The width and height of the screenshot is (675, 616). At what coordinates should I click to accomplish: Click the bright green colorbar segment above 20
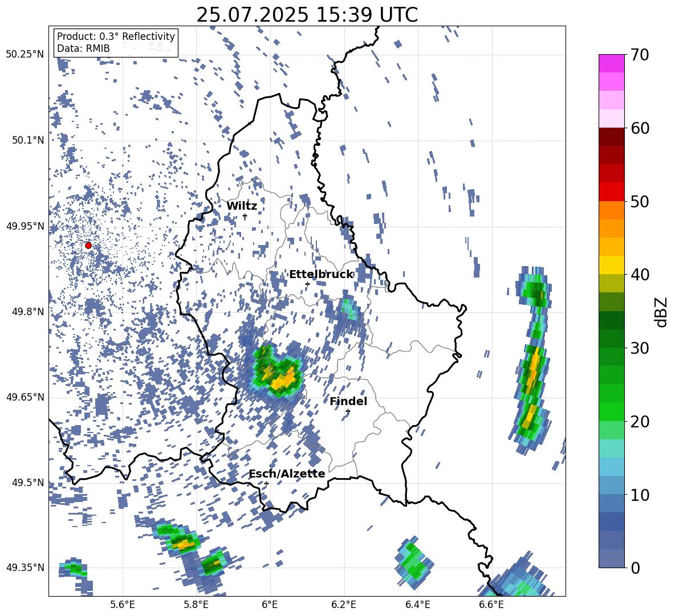click(x=611, y=411)
